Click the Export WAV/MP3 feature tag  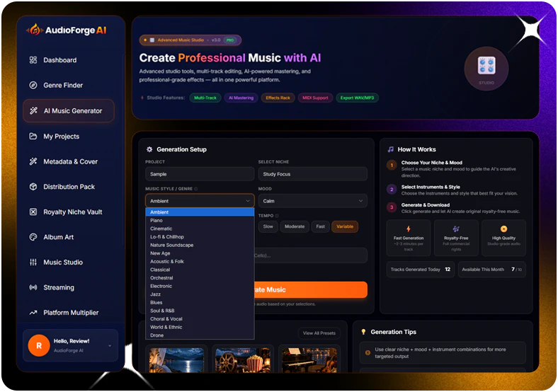pos(357,98)
